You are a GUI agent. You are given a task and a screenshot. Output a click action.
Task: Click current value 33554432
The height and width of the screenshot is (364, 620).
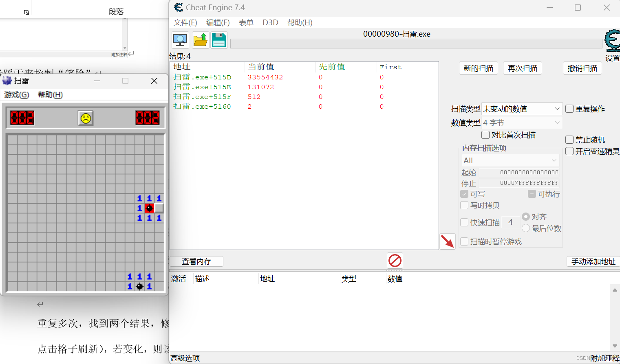point(265,77)
